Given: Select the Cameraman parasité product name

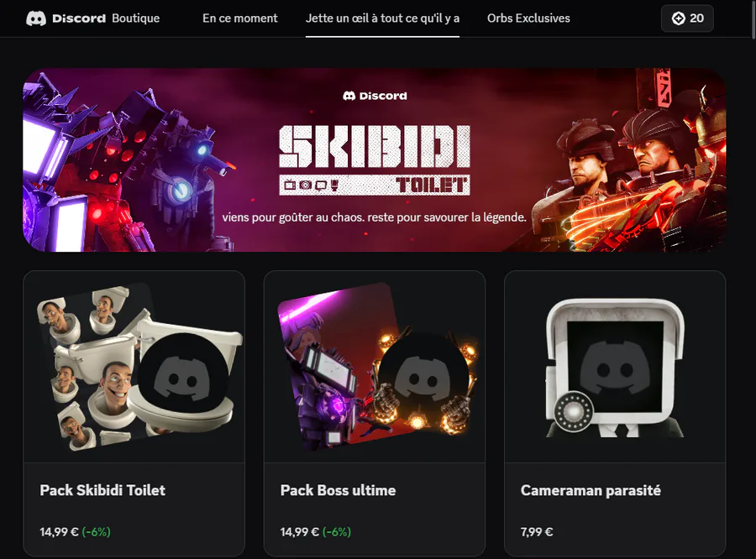Looking at the screenshot, I should pyautogui.click(x=591, y=490).
